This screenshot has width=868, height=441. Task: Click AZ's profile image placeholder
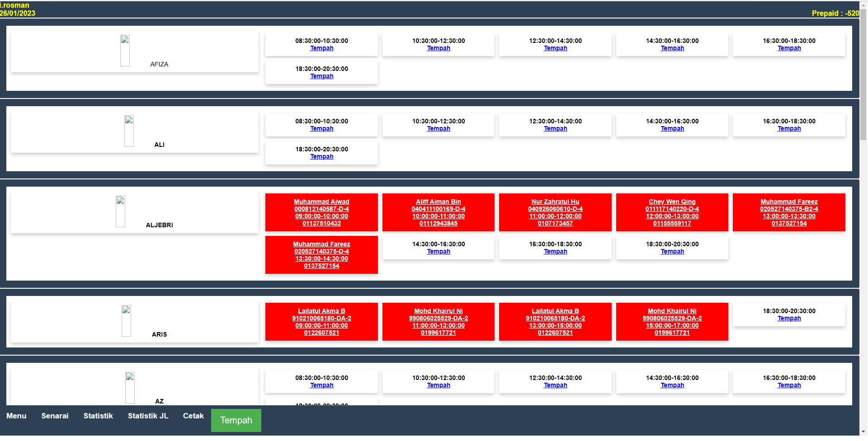[x=130, y=388]
